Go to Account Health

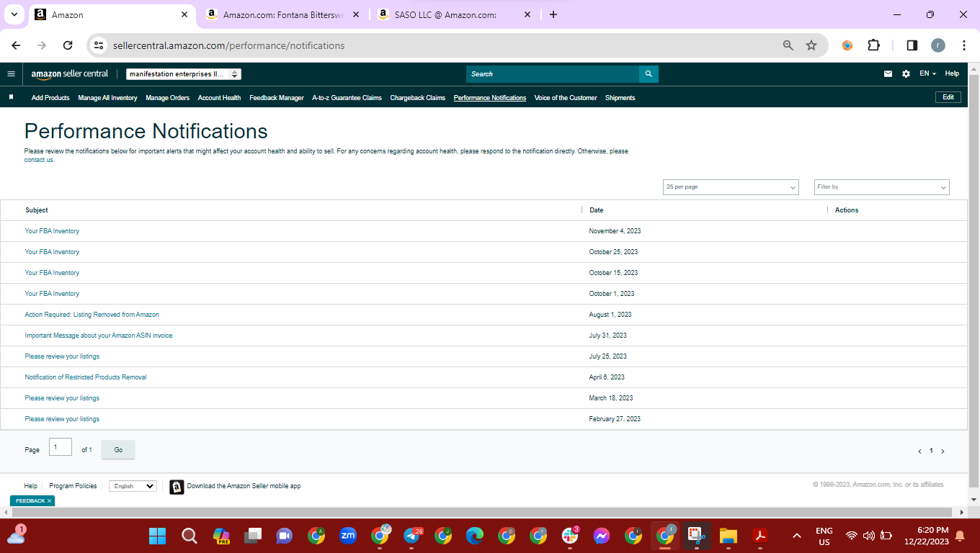coord(219,98)
